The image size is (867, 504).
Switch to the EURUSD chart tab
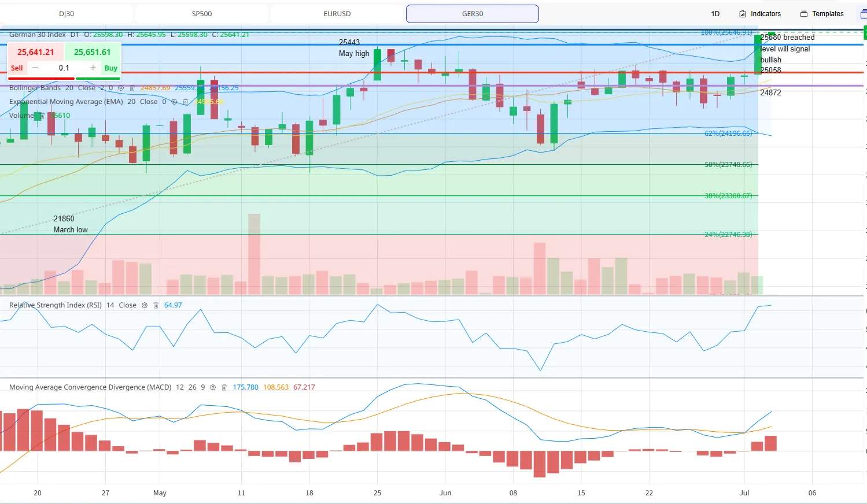337,14
